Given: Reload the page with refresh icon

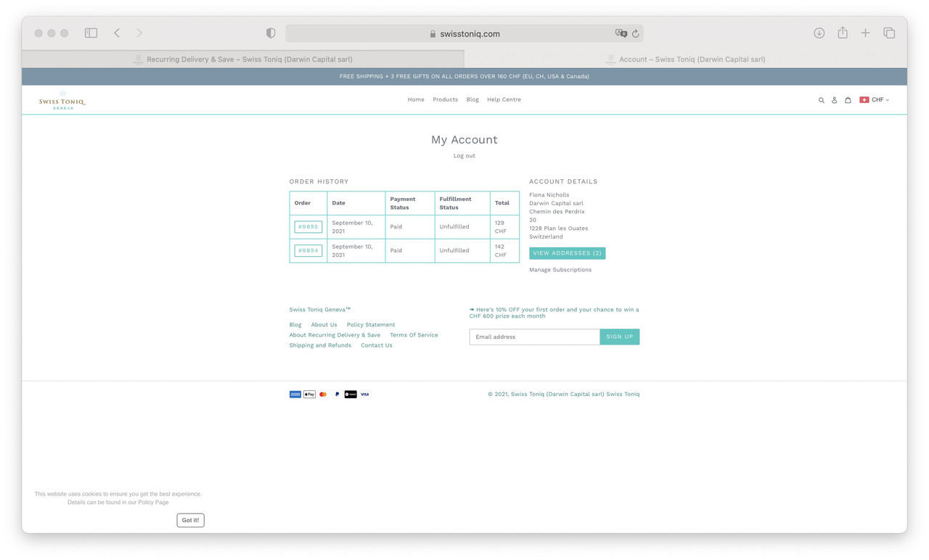Looking at the screenshot, I should (635, 33).
